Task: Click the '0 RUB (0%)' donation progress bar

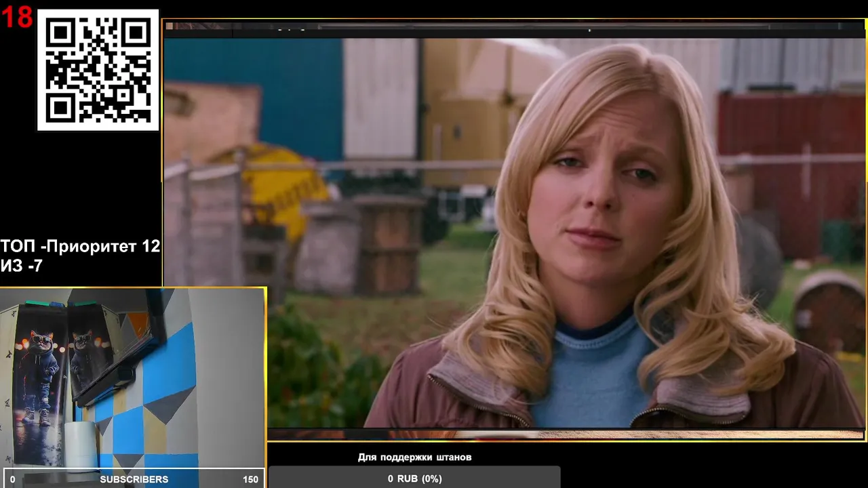Action: [414, 478]
